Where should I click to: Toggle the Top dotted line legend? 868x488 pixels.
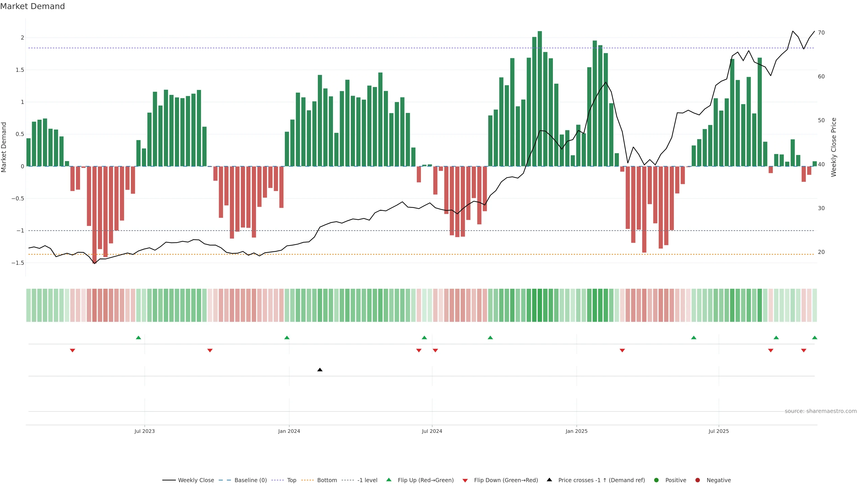click(291, 480)
